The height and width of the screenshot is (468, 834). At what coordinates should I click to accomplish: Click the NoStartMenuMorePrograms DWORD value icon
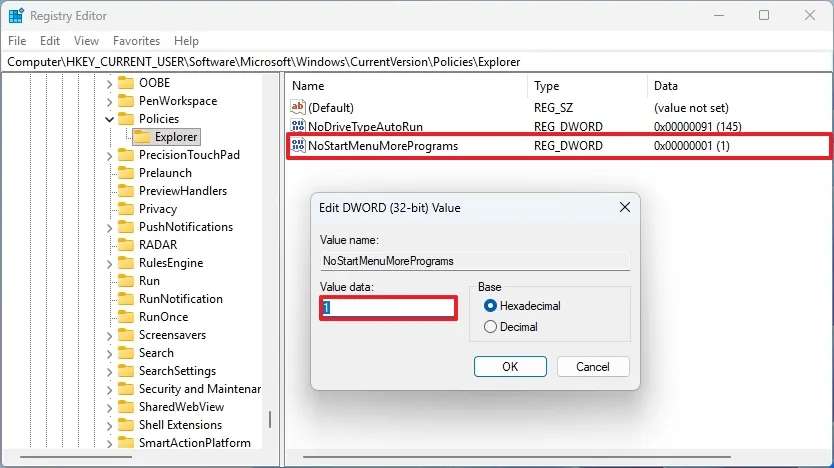297,146
